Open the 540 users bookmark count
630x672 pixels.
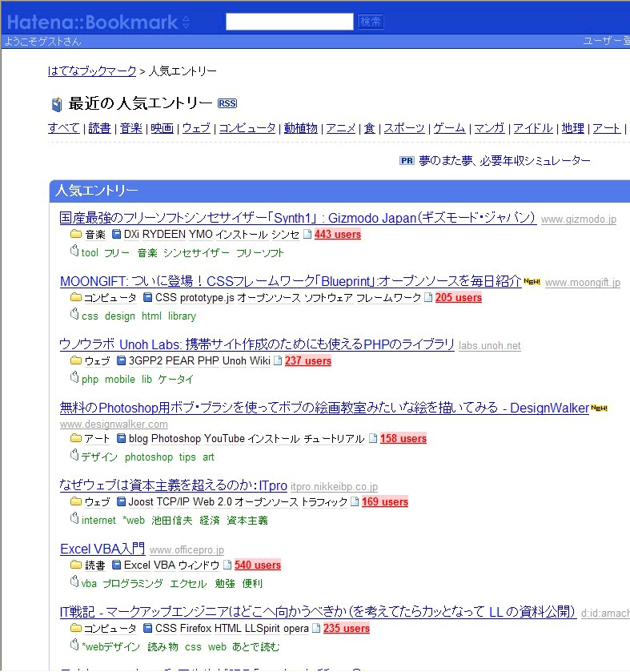[x=258, y=565]
